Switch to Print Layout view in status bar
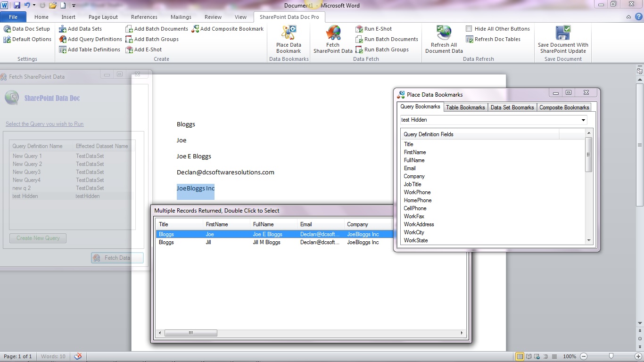 pyautogui.click(x=520, y=356)
